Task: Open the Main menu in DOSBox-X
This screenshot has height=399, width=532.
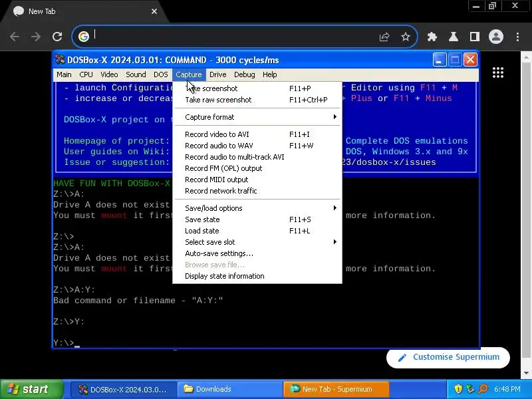Action: point(64,74)
